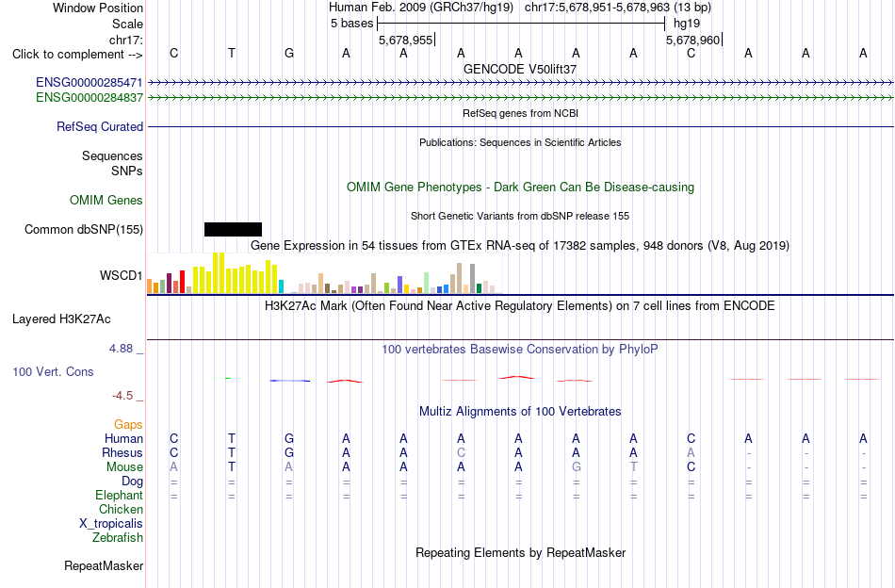Click the '5 bases' scale bar

[521, 24]
